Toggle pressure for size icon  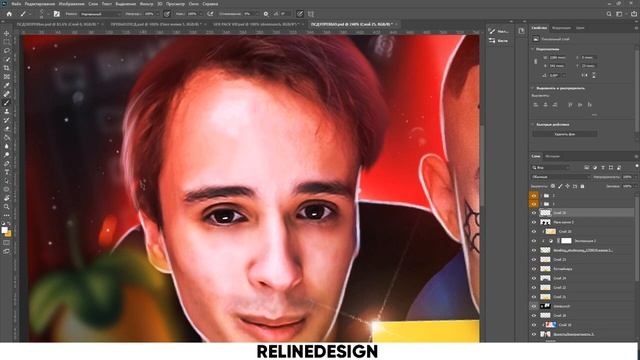tap(300, 13)
